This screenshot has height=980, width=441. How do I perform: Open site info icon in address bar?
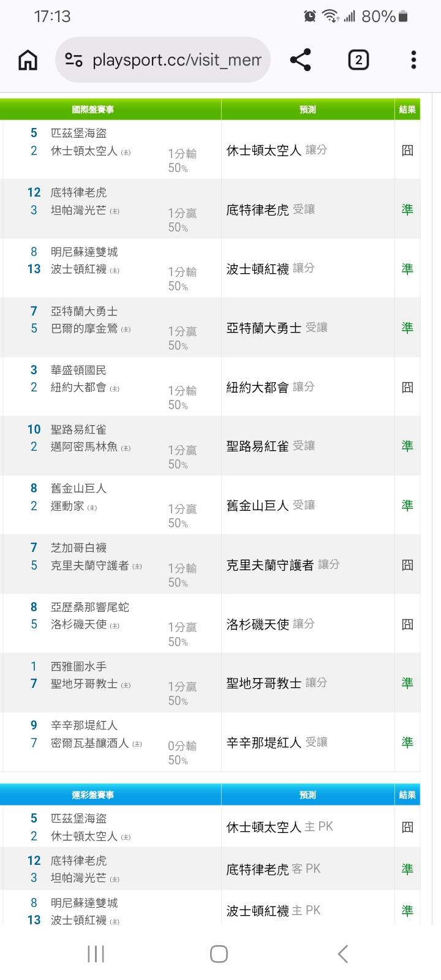pyautogui.click(x=74, y=60)
